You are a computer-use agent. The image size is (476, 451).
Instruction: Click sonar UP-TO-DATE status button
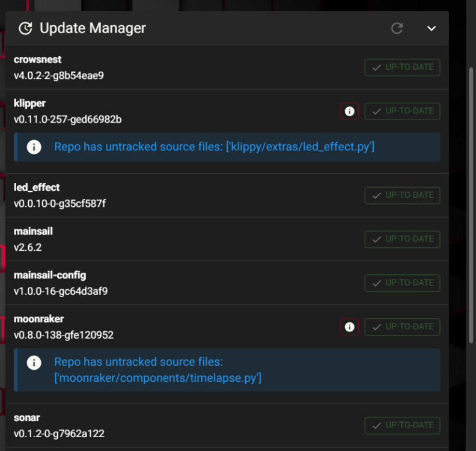[402, 426]
